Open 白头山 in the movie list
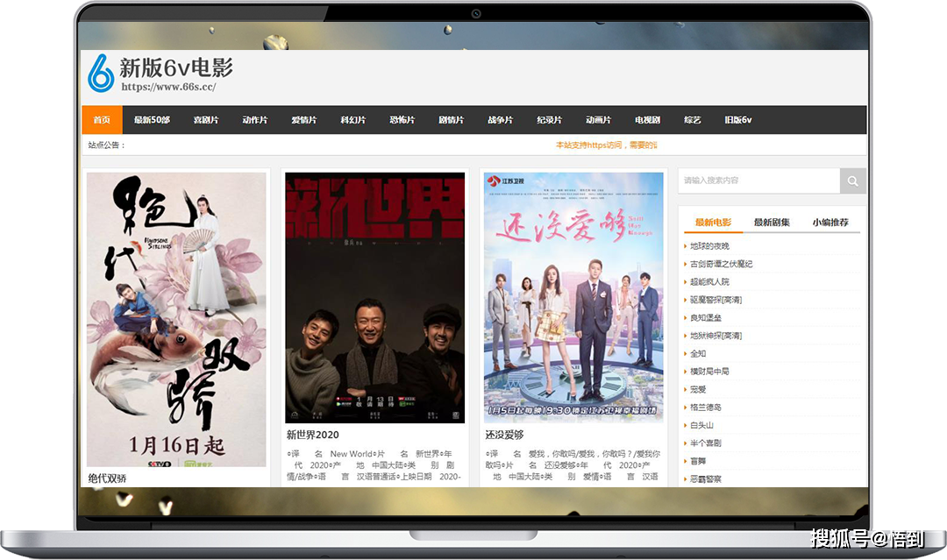This screenshot has width=947, height=560. coord(701,425)
